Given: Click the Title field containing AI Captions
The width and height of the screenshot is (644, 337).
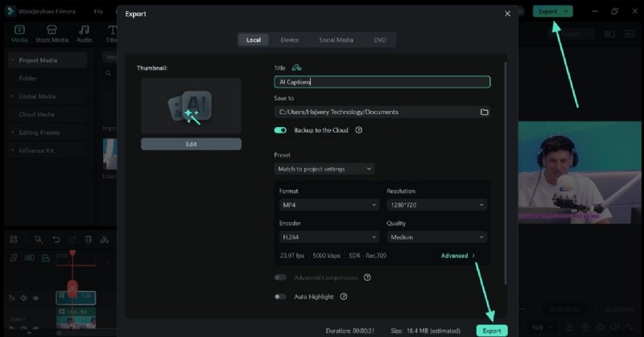Looking at the screenshot, I should tap(382, 82).
